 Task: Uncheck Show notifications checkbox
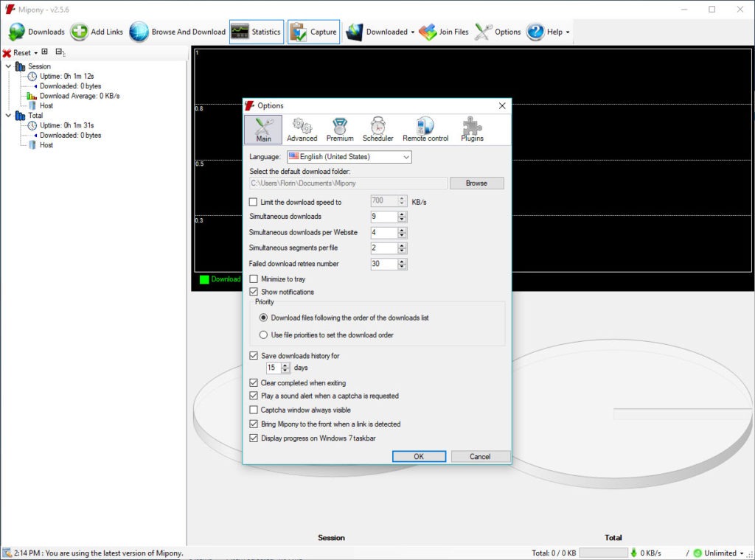pyautogui.click(x=254, y=292)
